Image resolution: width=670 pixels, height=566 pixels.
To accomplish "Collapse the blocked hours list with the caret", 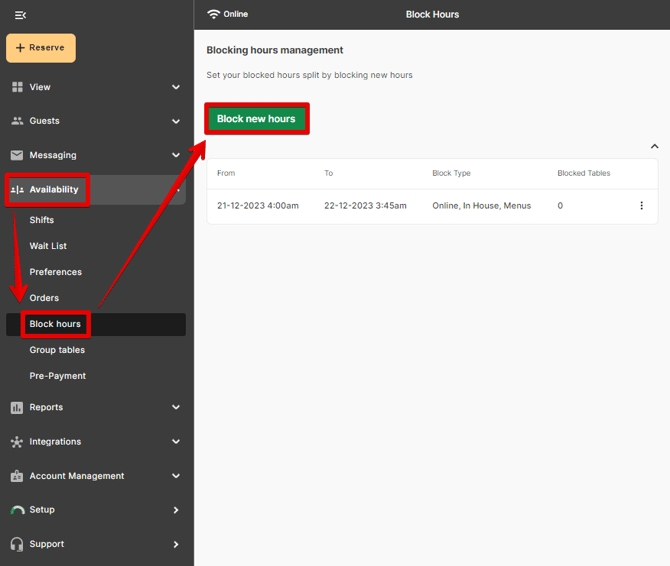I will click(x=654, y=147).
